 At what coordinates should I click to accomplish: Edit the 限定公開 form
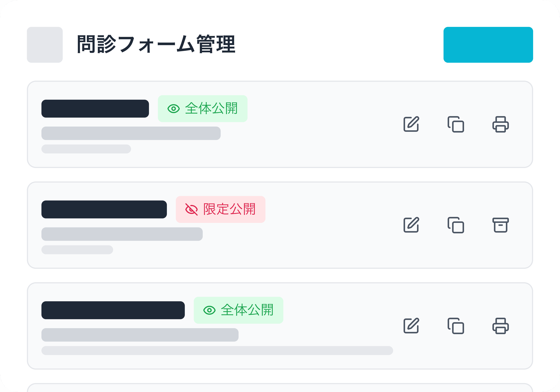(x=411, y=225)
